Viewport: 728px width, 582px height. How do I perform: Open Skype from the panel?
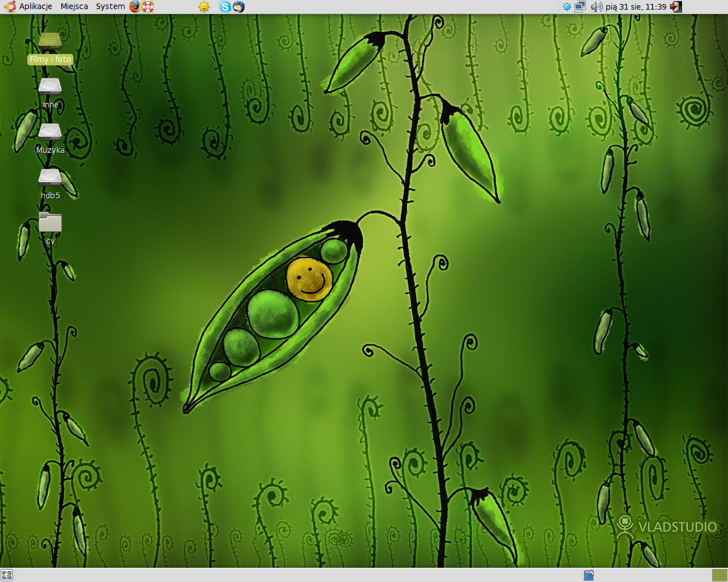[x=225, y=7]
